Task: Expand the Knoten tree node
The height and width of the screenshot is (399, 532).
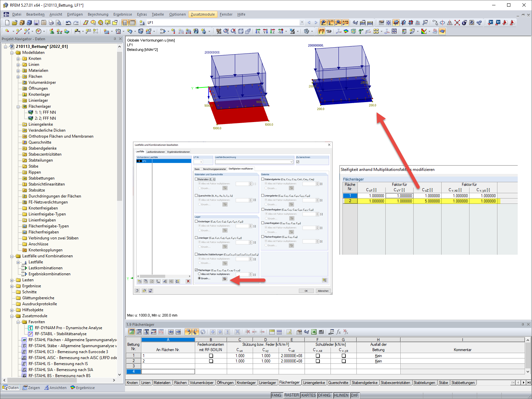Action: click(x=18, y=59)
